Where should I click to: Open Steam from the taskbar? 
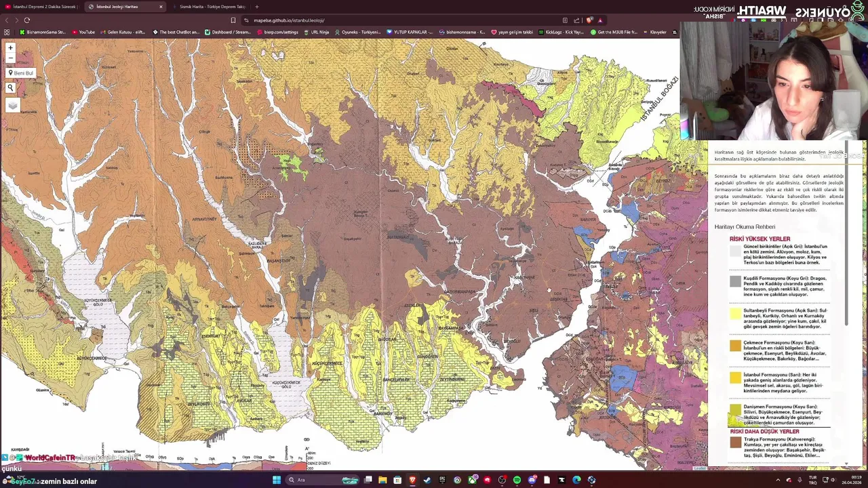(x=427, y=480)
